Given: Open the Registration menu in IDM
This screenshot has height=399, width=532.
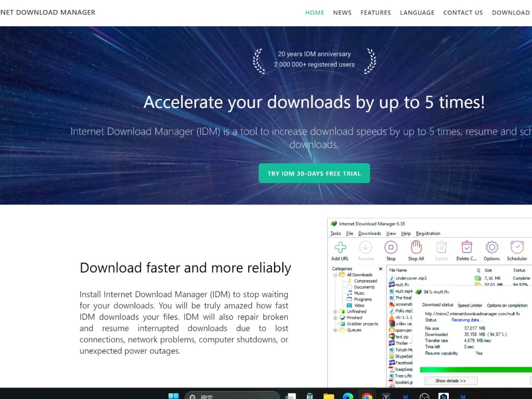Looking at the screenshot, I should pos(428,233).
